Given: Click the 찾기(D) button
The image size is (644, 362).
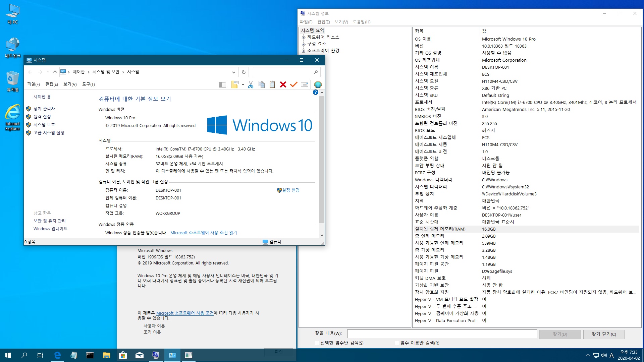Looking at the screenshot, I should (x=560, y=334).
